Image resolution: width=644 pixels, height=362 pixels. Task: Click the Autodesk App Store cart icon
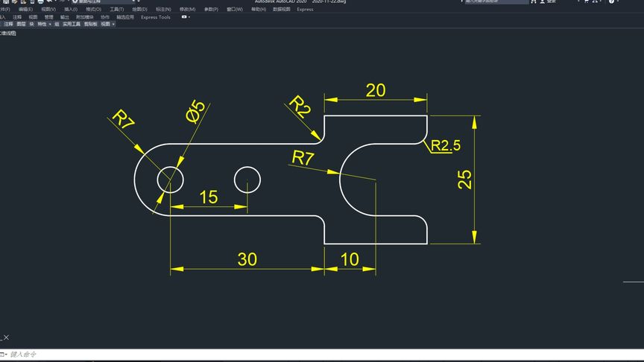[x=587, y=1]
